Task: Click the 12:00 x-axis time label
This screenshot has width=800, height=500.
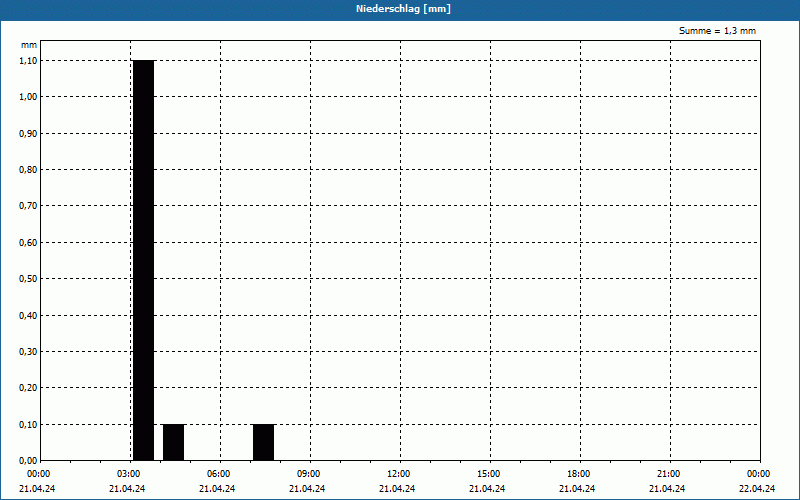Action: (x=398, y=474)
